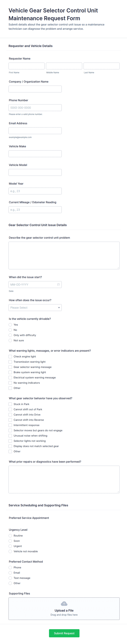Click the calendar icon in date field
The width and height of the screenshot is (127, 644).
tap(58, 284)
